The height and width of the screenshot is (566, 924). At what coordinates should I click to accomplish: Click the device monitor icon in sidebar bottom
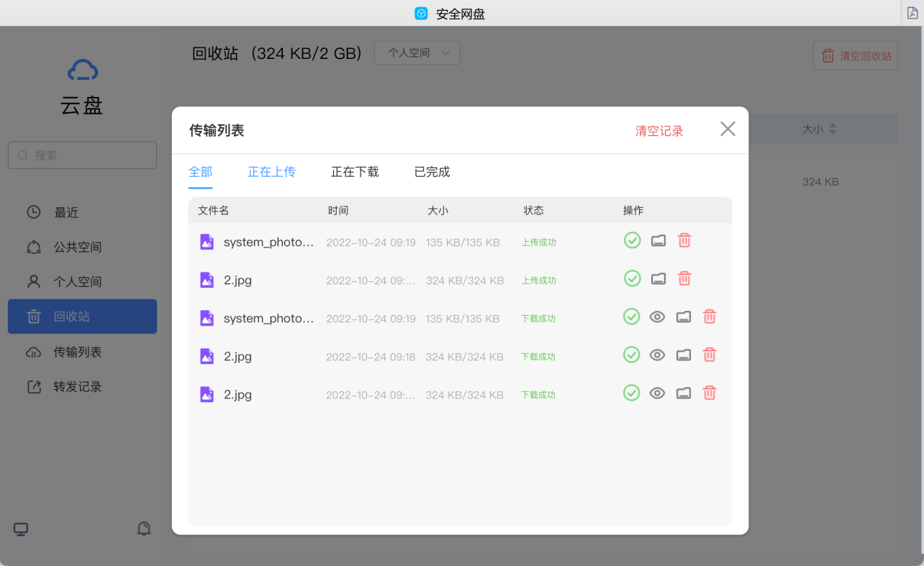[x=20, y=529]
